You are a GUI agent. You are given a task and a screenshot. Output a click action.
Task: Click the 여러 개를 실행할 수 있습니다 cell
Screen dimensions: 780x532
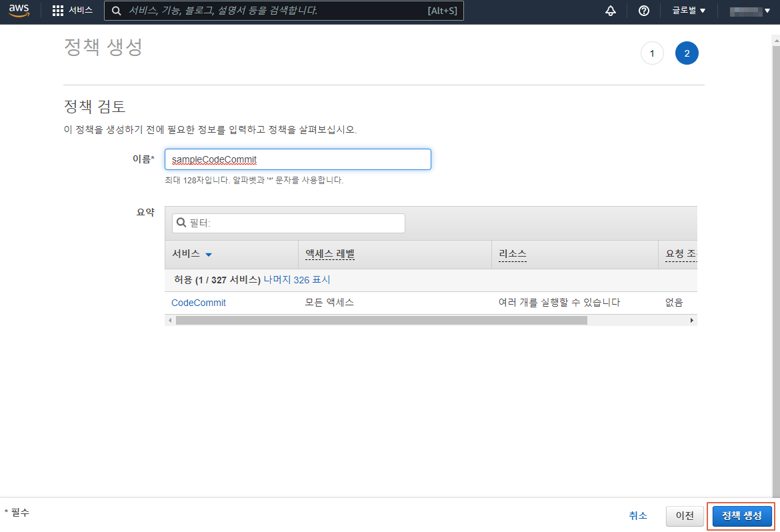click(x=559, y=303)
